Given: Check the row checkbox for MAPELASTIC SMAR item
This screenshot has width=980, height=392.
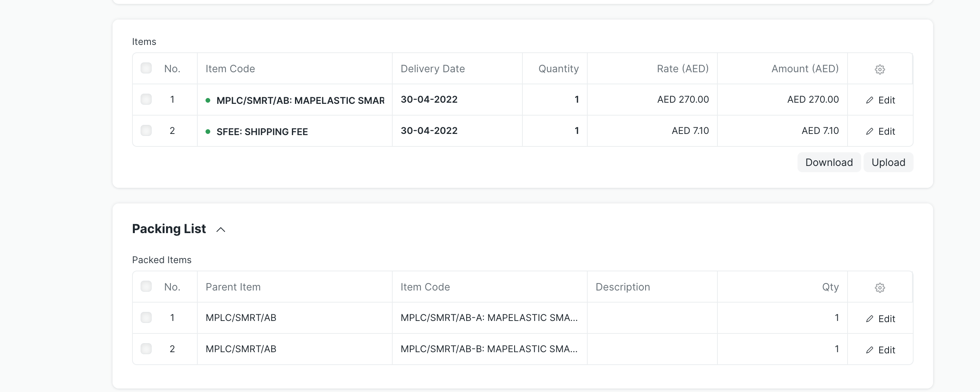Looking at the screenshot, I should (x=147, y=99).
